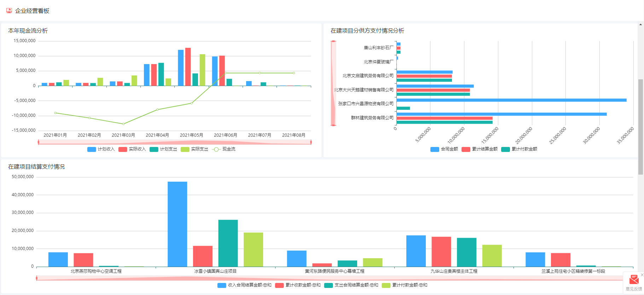The image size is (644, 295).
Task: Click the 2021年06月 cash flow data point
Action: pyautogui.click(x=226, y=73)
